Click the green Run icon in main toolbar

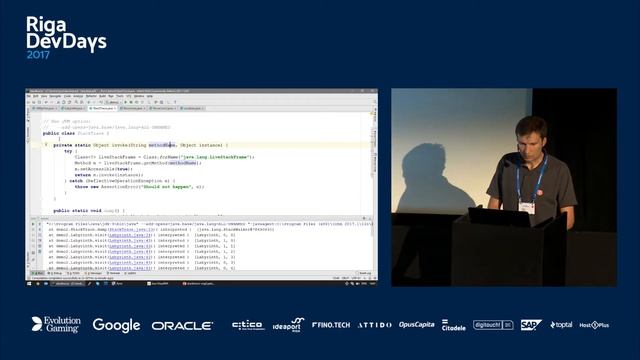pos(125,102)
